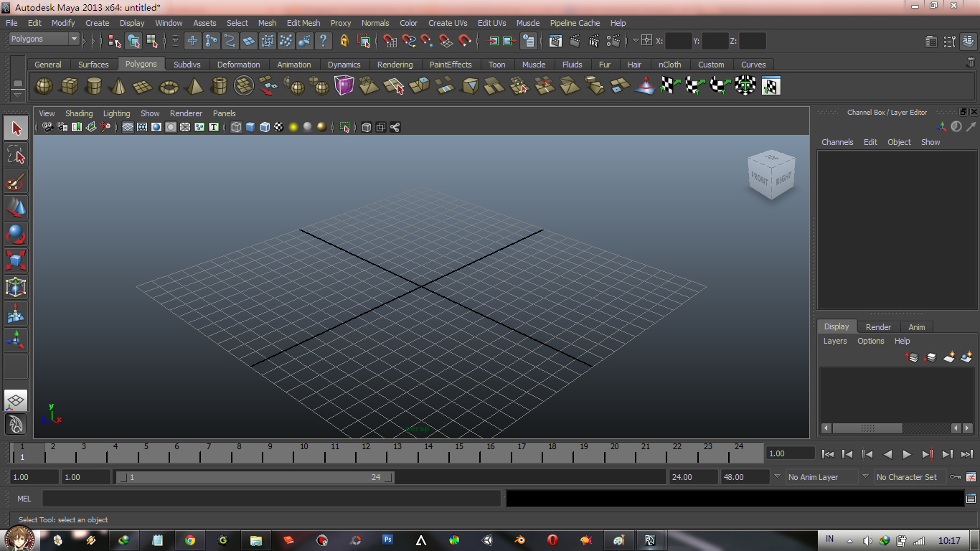The width and height of the screenshot is (980, 551).
Task: Create a polygon cone from the shelf
Action: (x=118, y=85)
